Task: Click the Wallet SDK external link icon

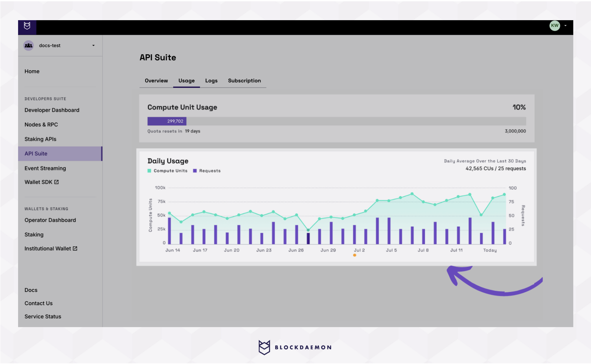Action: coord(56,182)
